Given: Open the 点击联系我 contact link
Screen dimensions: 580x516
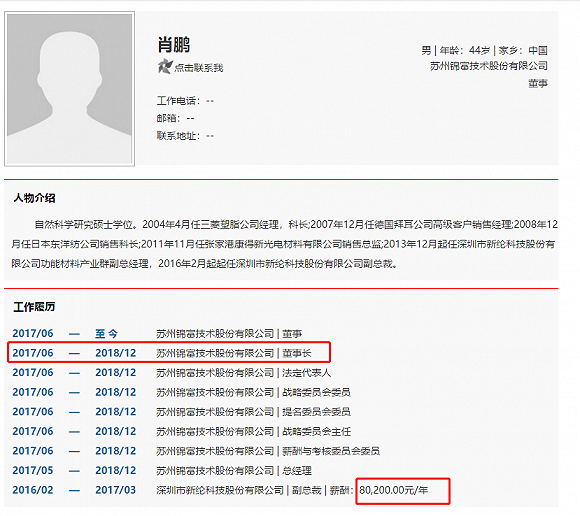Looking at the screenshot, I should (x=198, y=68).
